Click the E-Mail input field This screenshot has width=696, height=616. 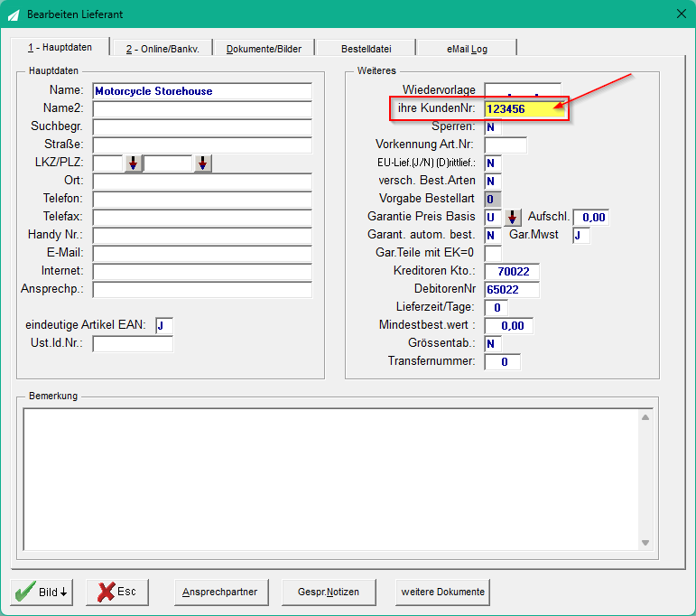[x=202, y=254]
